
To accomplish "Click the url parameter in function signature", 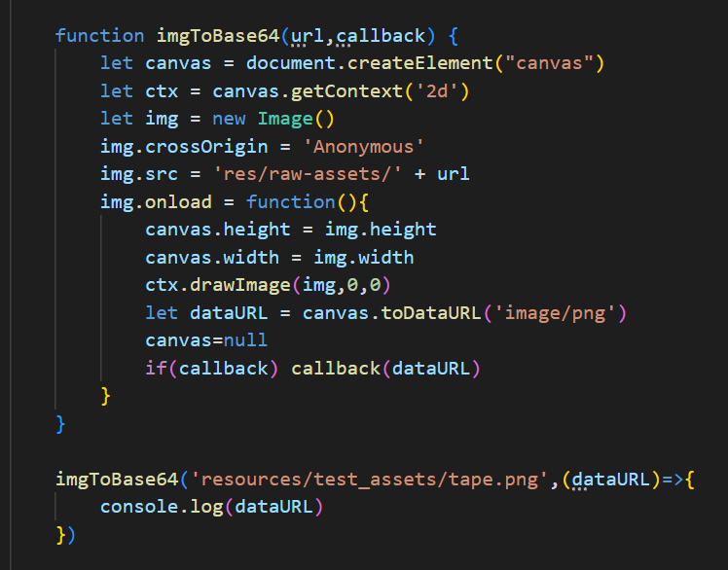I will pos(309,36).
